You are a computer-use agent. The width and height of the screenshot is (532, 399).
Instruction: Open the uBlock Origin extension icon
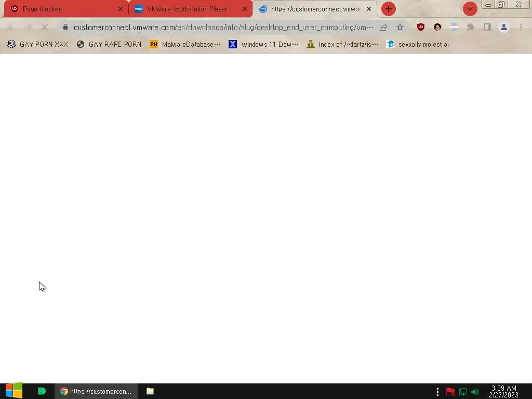click(421, 27)
